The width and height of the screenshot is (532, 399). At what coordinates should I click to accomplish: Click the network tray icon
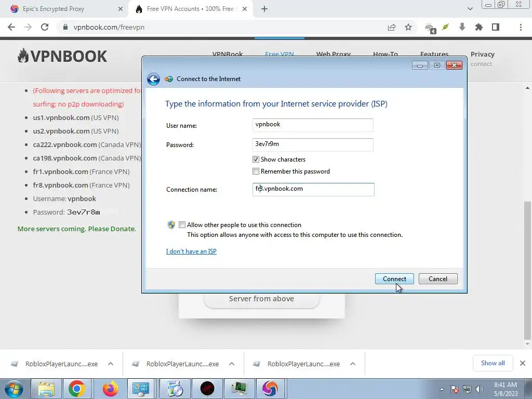coord(467,389)
